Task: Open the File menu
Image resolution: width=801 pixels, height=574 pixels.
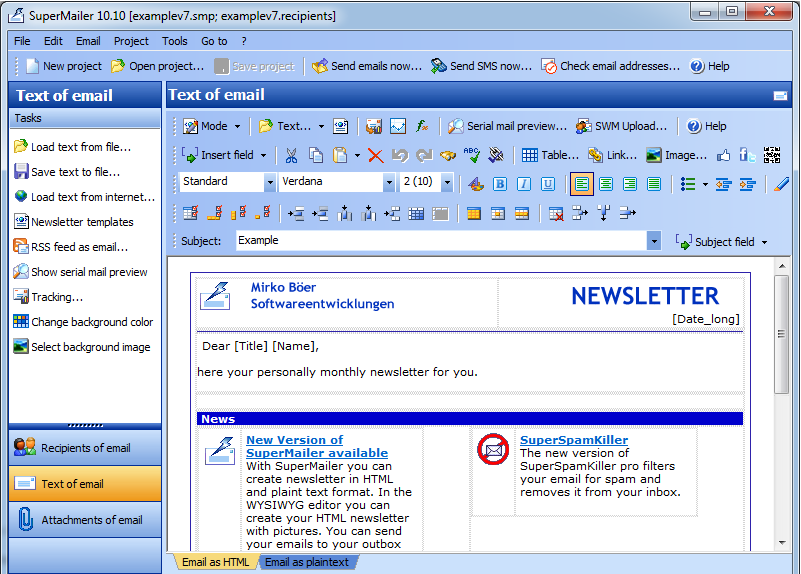Action: click(22, 41)
